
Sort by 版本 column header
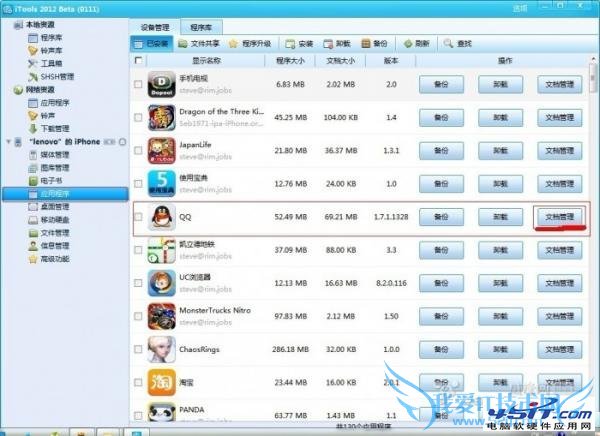coord(391,60)
